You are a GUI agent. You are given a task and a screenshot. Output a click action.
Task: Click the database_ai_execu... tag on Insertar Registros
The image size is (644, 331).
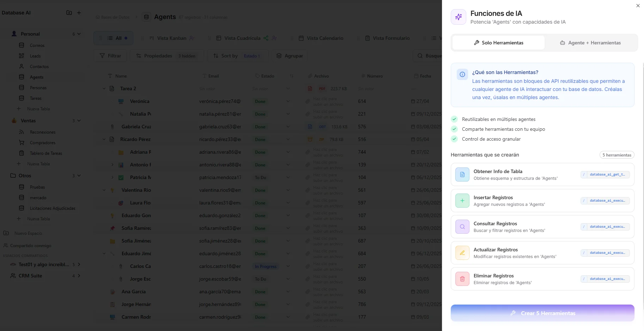(605, 201)
